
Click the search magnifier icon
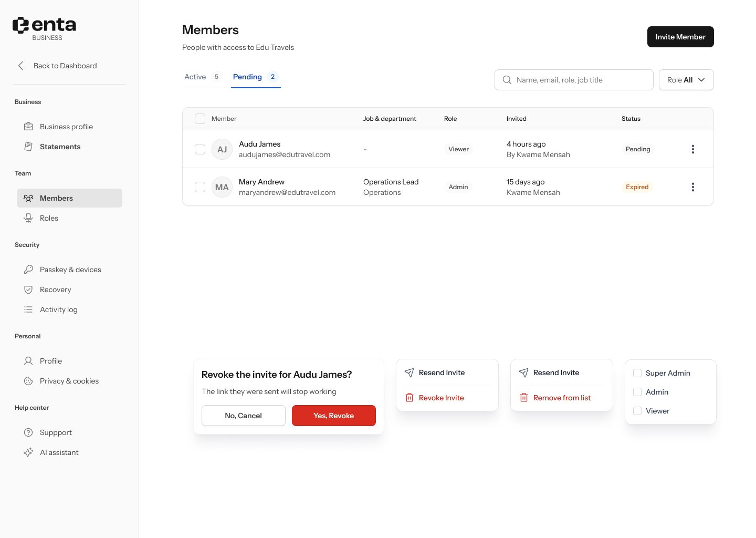point(507,80)
